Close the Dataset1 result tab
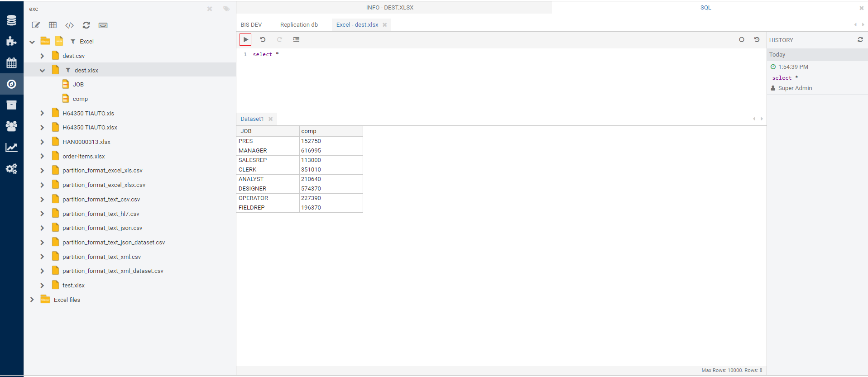 click(x=271, y=119)
